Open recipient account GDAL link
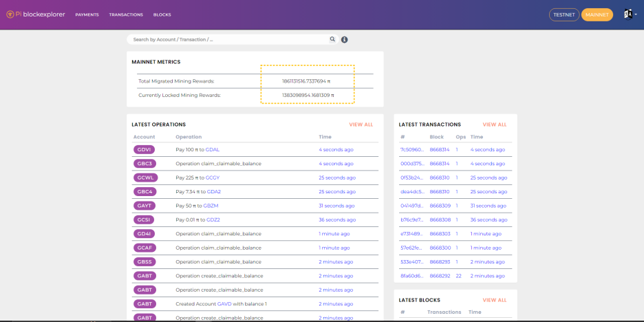Viewport: 644px width, 322px height. click(x=213, y=149)
